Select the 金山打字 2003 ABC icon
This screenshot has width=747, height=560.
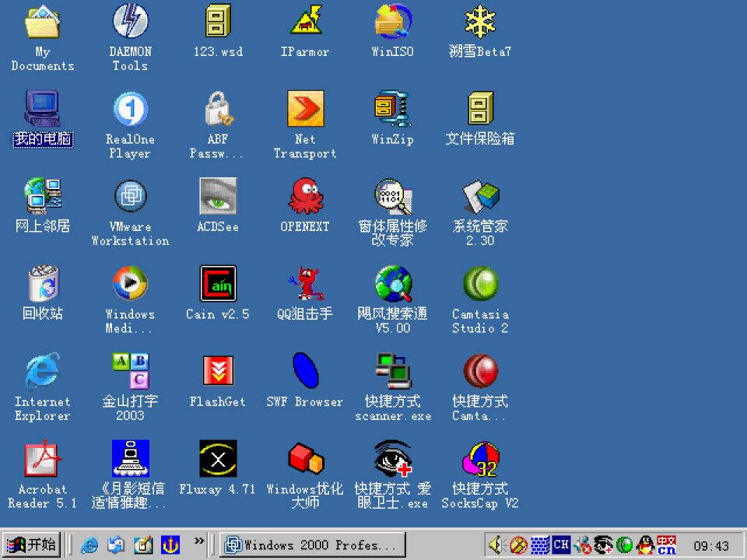[130, 371]
